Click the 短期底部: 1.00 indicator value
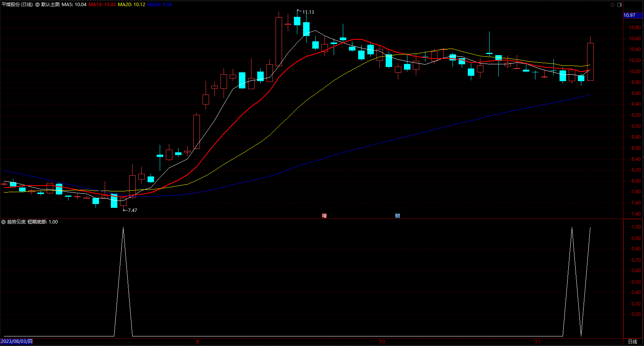Screen dimensions: 644x346 click(x=43, y=222)
